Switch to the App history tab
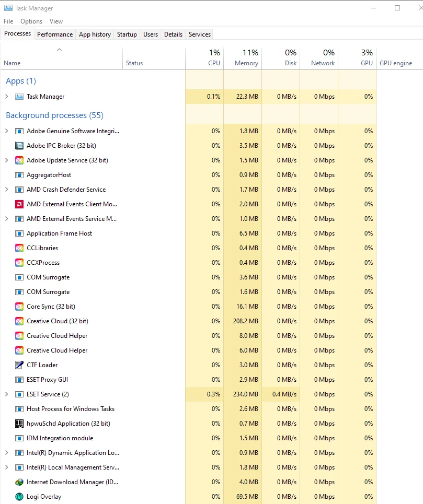The image size is (423, 504). (x=95, y=34)
